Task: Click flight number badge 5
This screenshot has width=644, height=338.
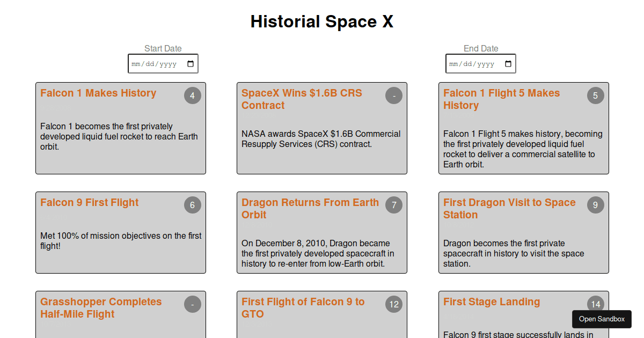Action: [596, 95]
